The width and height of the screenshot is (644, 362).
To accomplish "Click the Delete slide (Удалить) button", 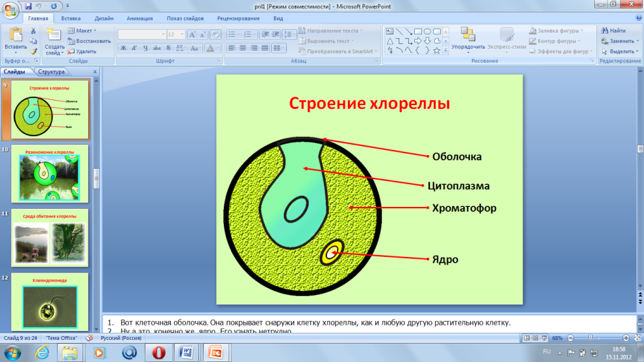I will [x=81, y=51].
